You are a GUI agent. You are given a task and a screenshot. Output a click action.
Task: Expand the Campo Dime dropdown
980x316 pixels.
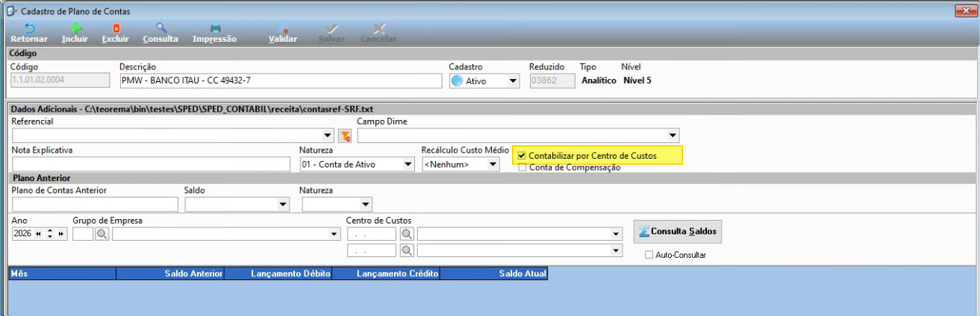[672, 136]
